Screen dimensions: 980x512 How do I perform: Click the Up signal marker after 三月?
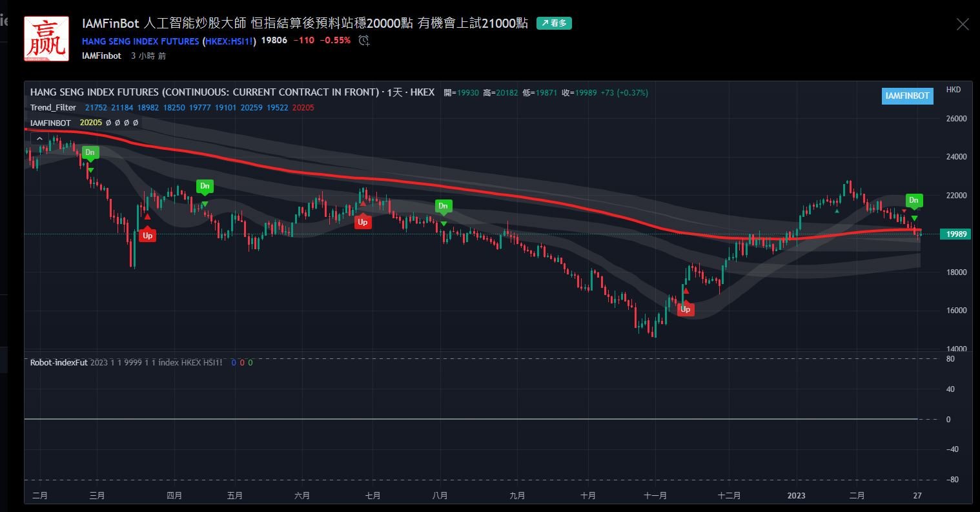coord(147,236)
